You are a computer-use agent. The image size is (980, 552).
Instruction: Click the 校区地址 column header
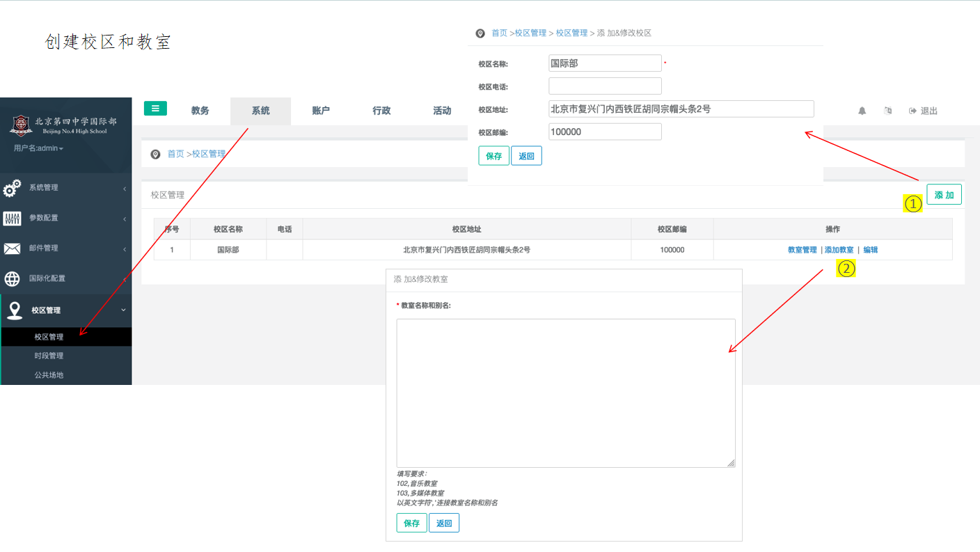click(x=467, y=229)
